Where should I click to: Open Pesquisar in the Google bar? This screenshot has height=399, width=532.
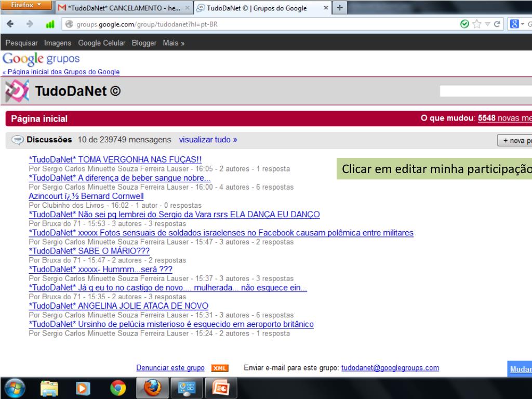[21, 43]
